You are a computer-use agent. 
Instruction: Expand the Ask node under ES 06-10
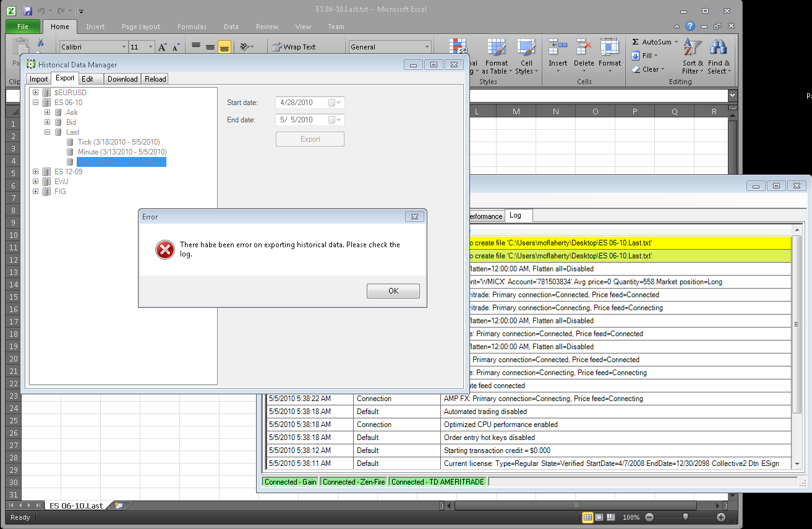click(x=48, y=112)
